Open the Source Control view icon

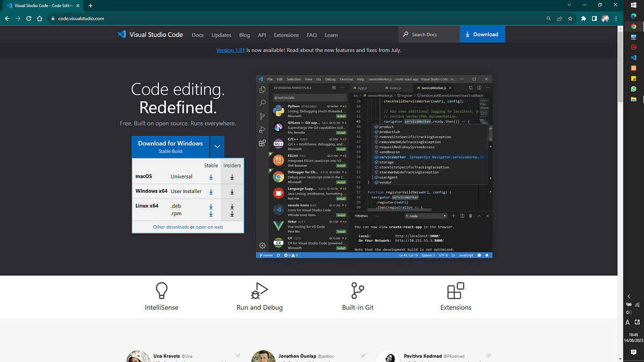262,116
